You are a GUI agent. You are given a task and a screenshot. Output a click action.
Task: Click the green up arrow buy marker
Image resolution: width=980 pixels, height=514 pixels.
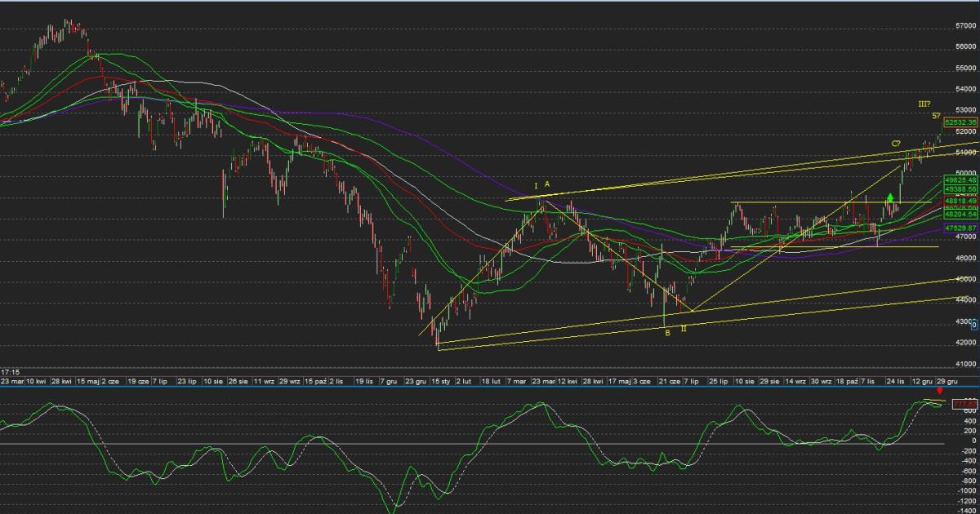pos(889,197)
